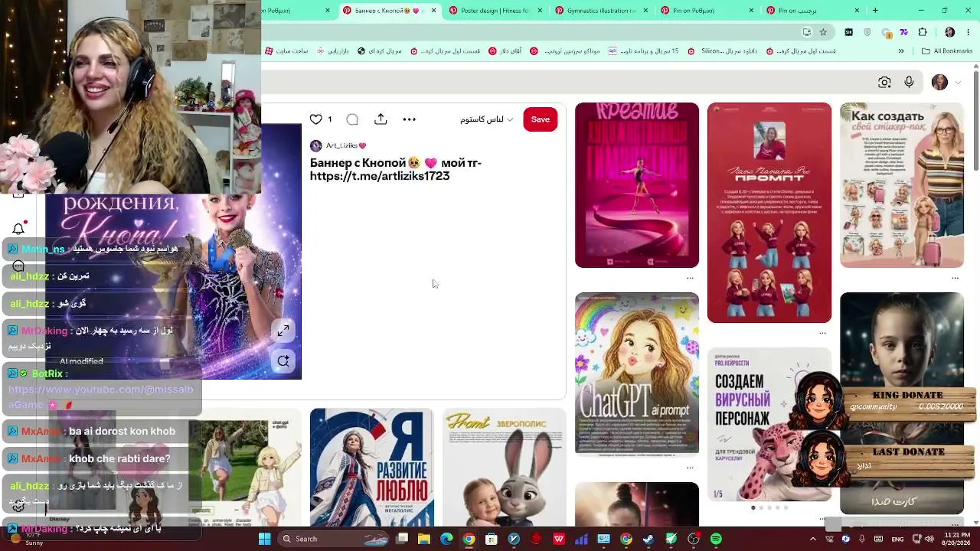Save the pin with the red Save button
The width and height of the screenshot is (980, 551).
(x=541, y=119)
